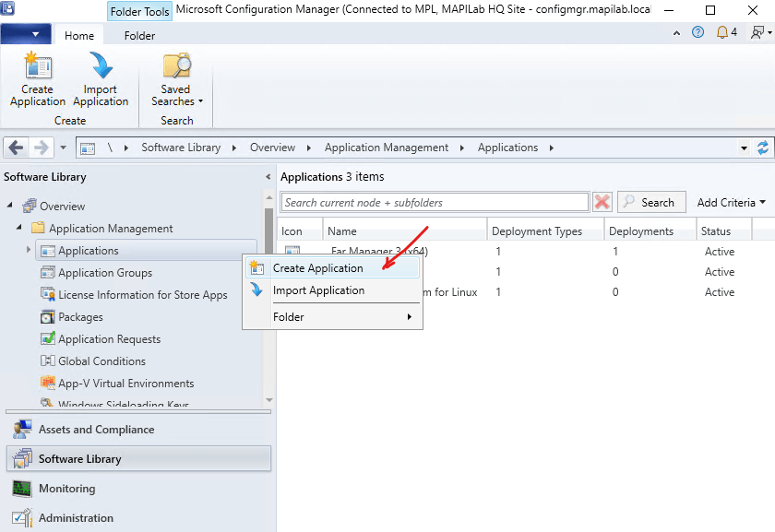Click Active status in third row
The height and width of the screenshot is (532, 775).
coord(719,292)
